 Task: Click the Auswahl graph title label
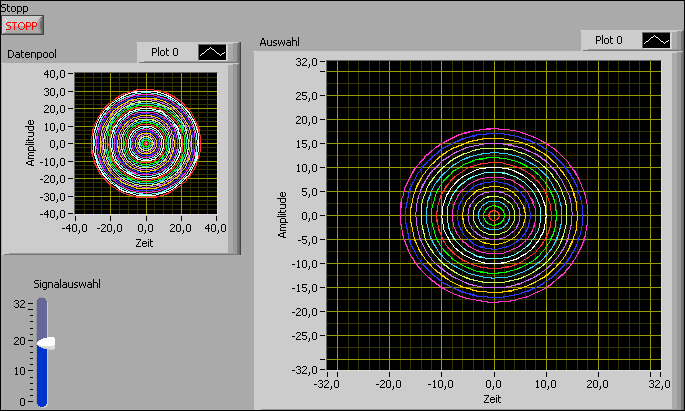(x=280, y=41)
